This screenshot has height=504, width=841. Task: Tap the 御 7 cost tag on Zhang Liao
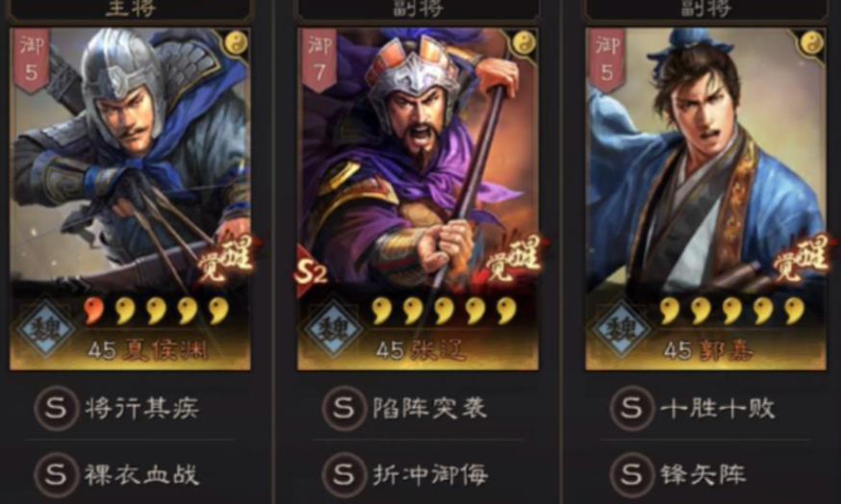(x=319, y=59)
